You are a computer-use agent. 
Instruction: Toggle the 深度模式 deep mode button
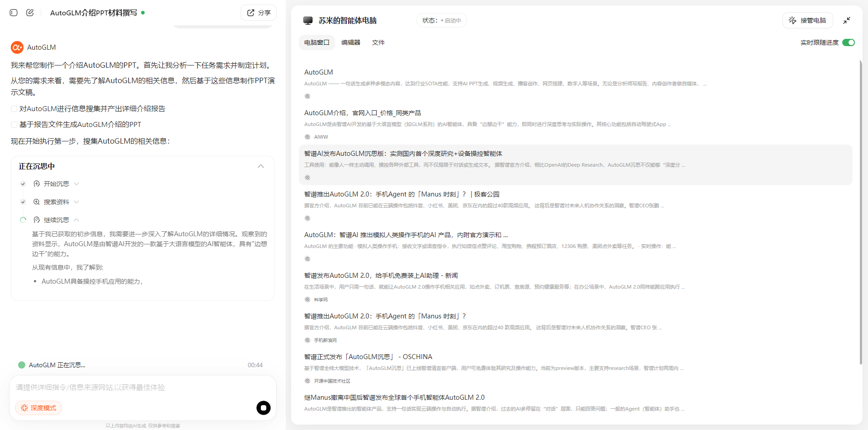point(38,408)
